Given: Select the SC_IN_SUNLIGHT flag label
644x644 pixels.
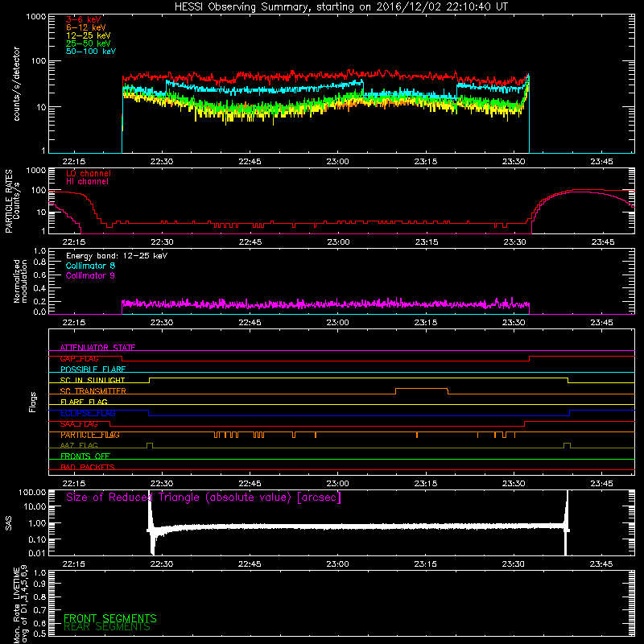Looking at the screenshot, I should (93, 380).
